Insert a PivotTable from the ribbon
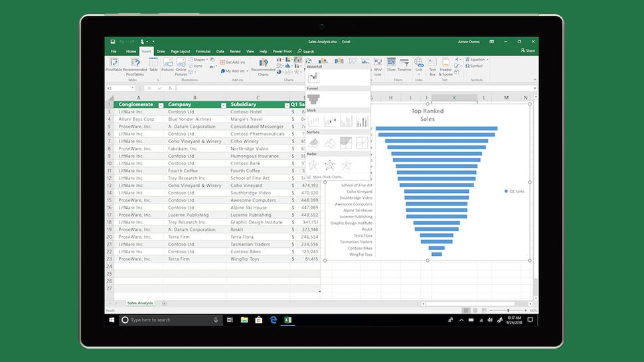This screenshot has width=644, height=362. point(114,65)
